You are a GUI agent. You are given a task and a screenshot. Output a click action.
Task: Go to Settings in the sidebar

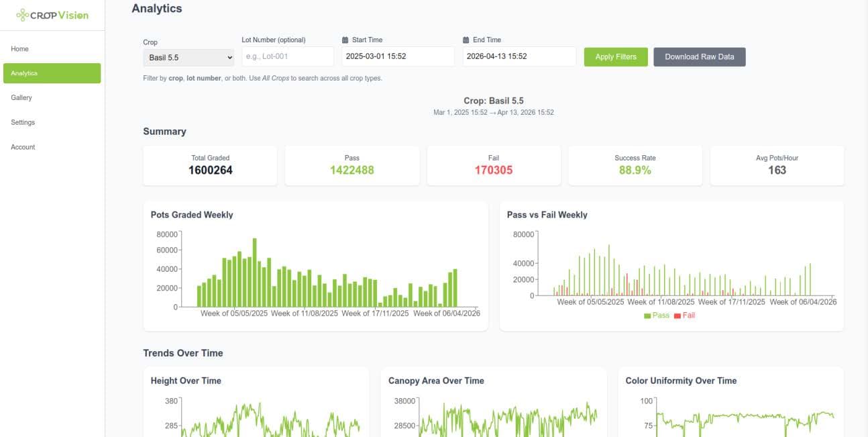(23, 122)
